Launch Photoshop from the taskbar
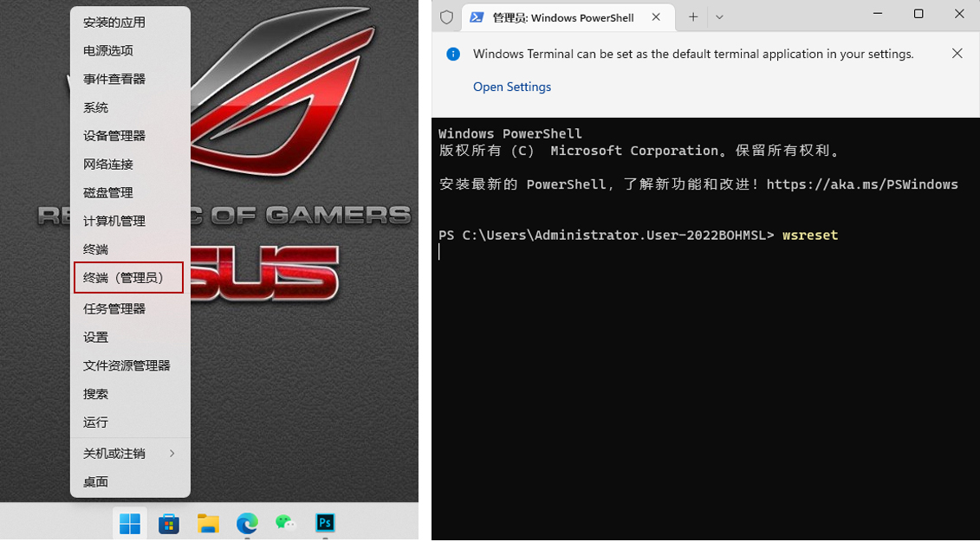The image size is (980, 542). click(324, 524)
